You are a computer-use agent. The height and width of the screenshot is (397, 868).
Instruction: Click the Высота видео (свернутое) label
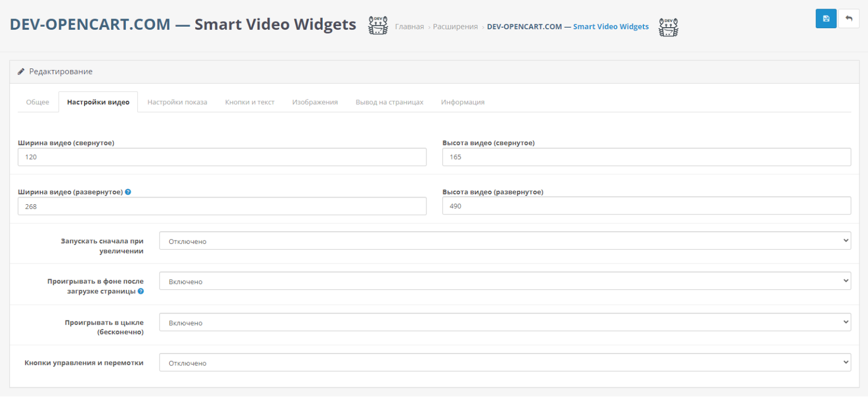(488, 143)
